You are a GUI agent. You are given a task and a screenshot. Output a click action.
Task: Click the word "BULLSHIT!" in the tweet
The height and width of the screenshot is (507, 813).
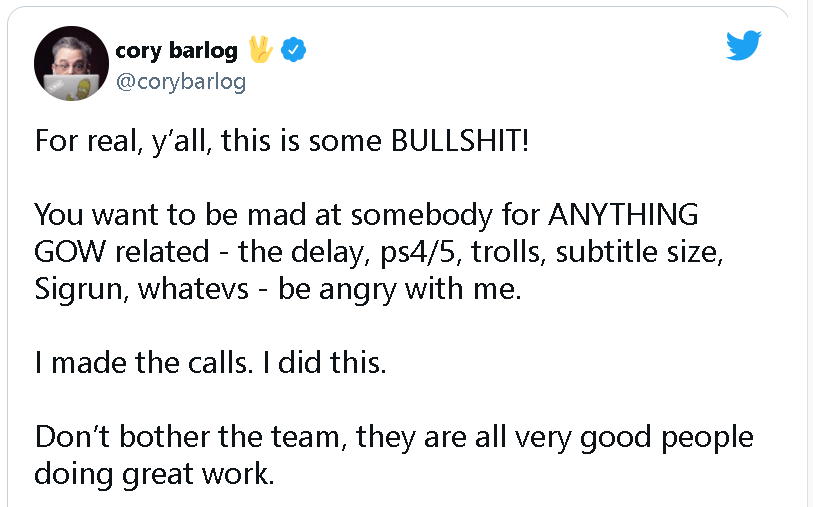click(460, 140)
